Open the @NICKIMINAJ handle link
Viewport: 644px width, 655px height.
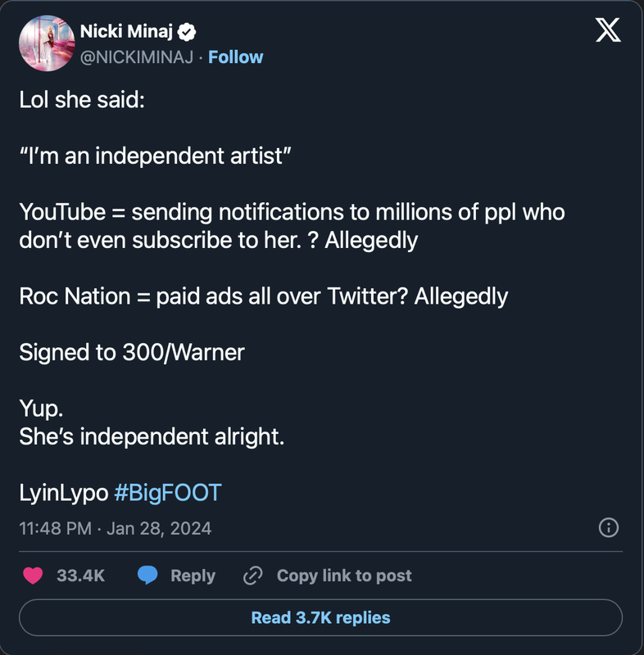pos(137,56)
